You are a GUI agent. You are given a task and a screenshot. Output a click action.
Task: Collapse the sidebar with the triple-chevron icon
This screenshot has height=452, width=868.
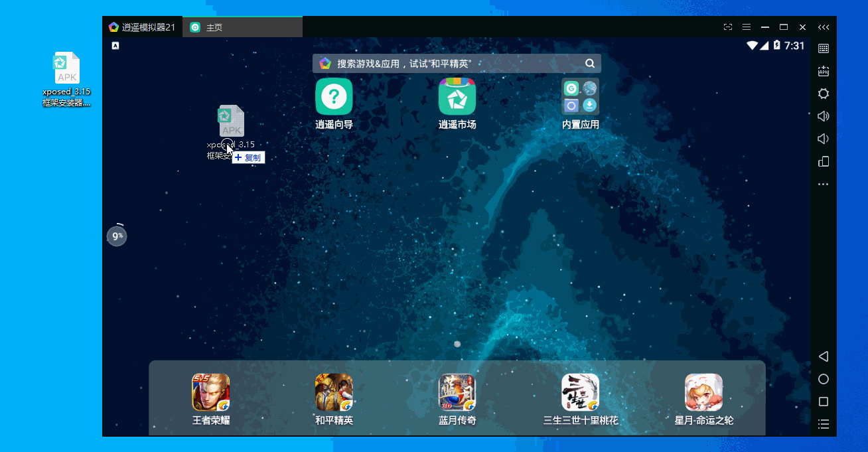824,27
